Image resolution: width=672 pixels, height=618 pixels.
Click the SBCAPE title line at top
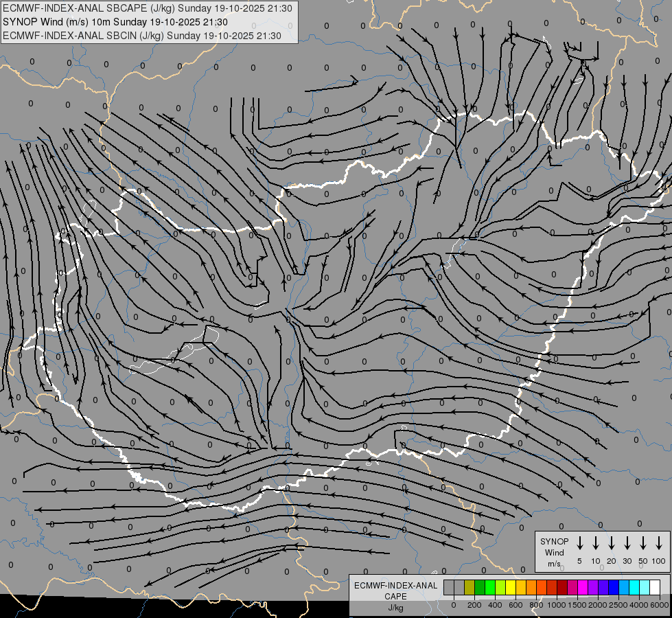tap(148, 8)
